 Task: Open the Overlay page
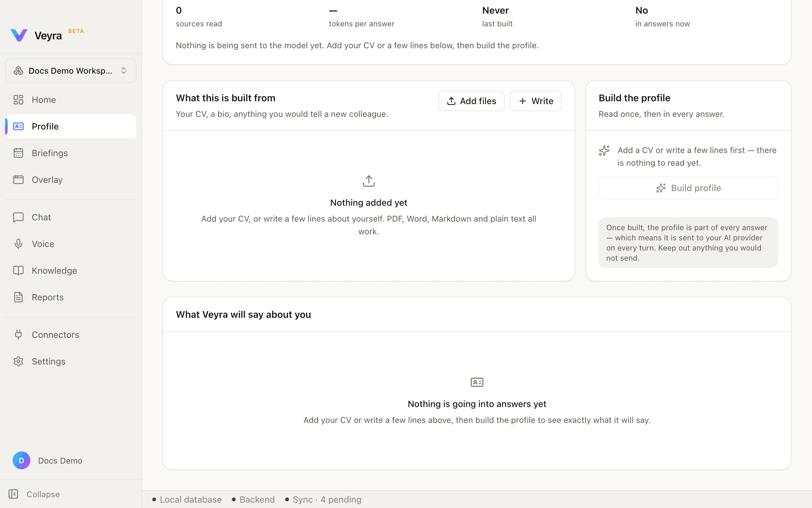click(x=71, y=180)
